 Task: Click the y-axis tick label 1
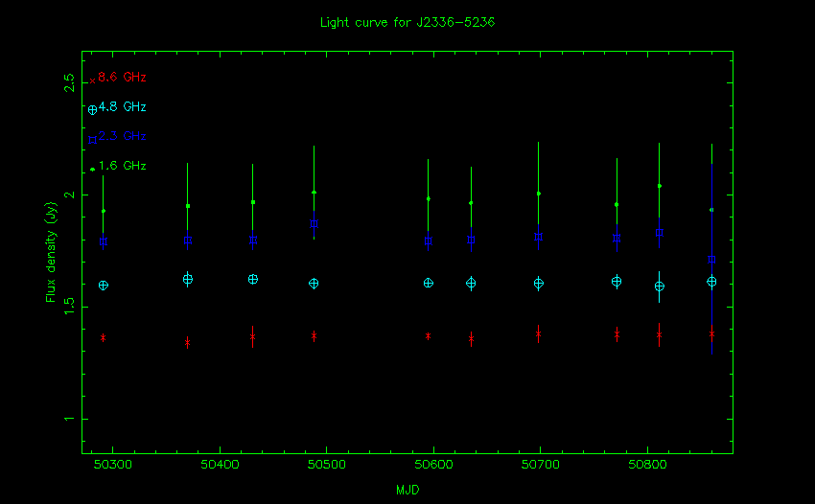pyautogui.click(x=69, y=419)
